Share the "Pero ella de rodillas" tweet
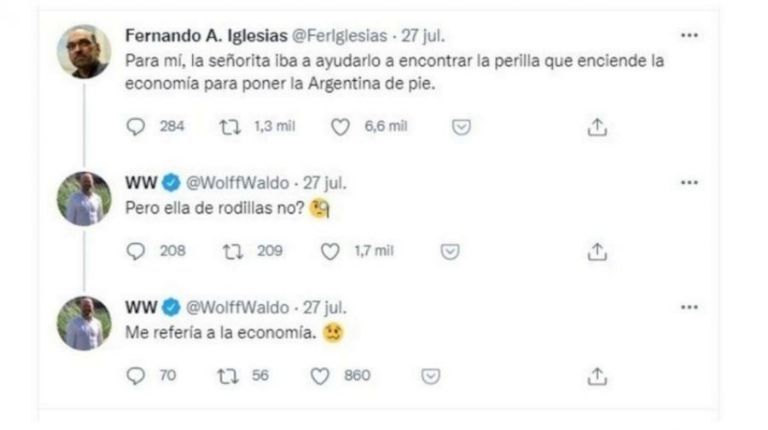This screenshot has width=768, height=430. [597, 251]
